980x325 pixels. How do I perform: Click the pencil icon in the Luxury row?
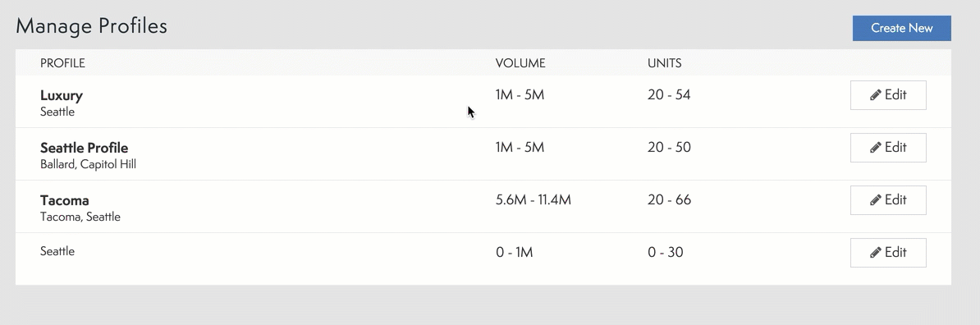[x=876, y=95]
